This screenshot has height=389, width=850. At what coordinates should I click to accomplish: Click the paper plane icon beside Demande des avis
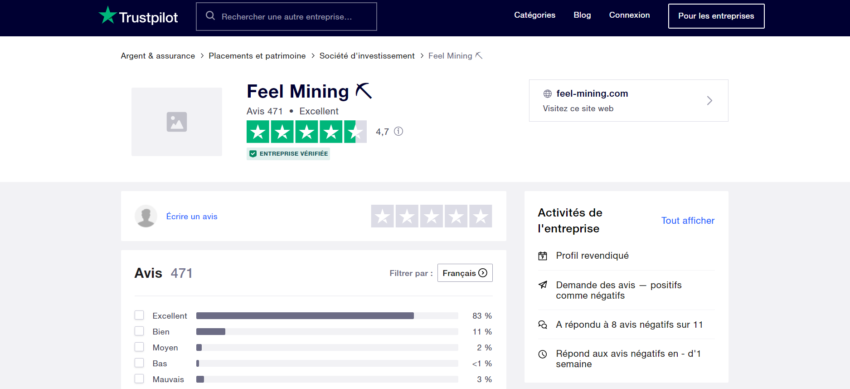coord(543,285)
